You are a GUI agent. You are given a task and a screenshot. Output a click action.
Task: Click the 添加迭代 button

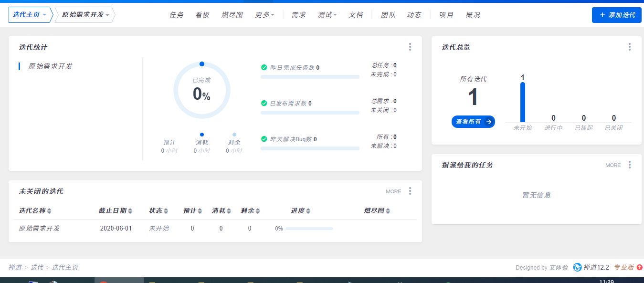[616, 15]
